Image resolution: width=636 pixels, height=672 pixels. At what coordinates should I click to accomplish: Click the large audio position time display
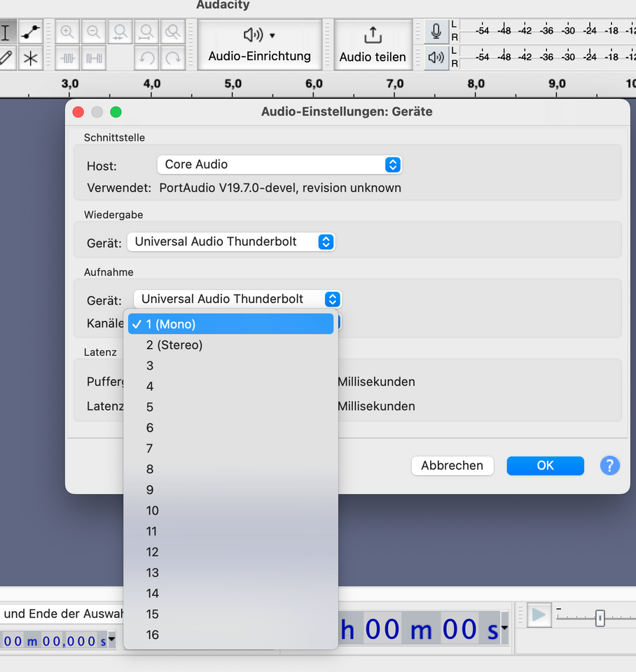[x=419, y=629]
